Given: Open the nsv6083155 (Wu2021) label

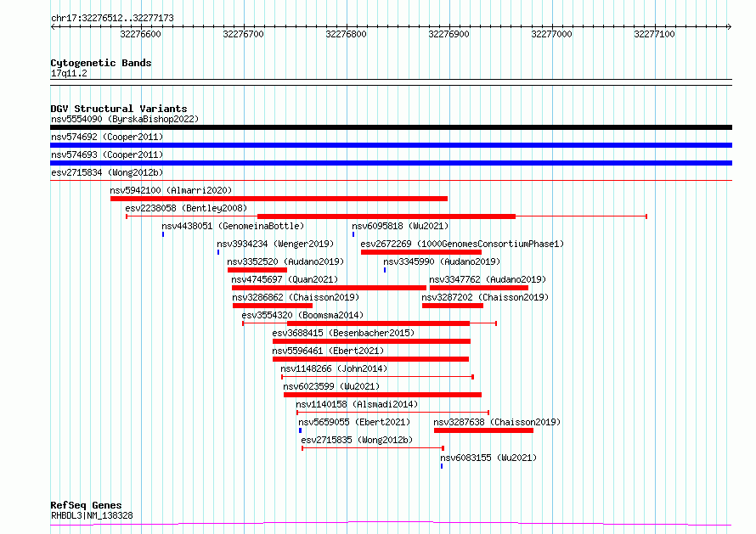Looking at the screenshot, I should pos(488,458).
